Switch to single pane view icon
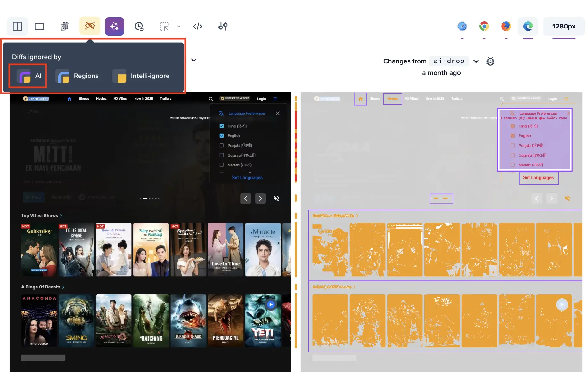Screen dimensions: 588x372 click(x=39, y=26)
